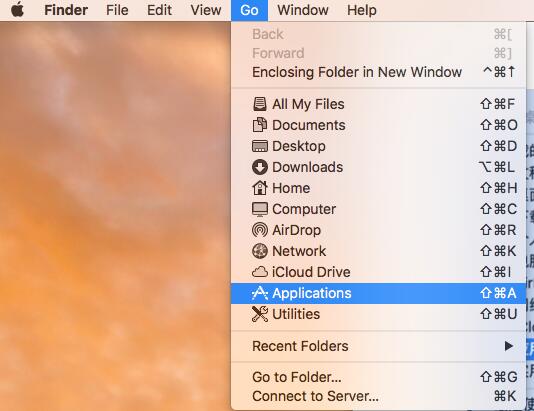Open the Apple menu icon
The height and width of the screenshot is (411, 534).
pyautogui.click(x=17, y=10)
